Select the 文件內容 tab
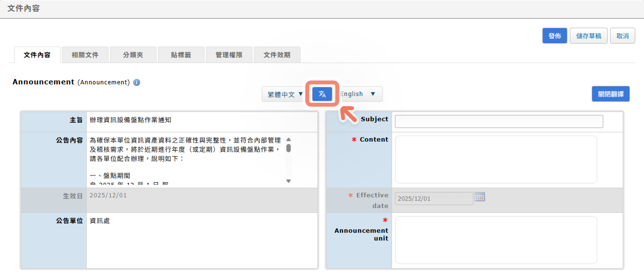This screenshot has width=644, height=273. coord(37,55)
